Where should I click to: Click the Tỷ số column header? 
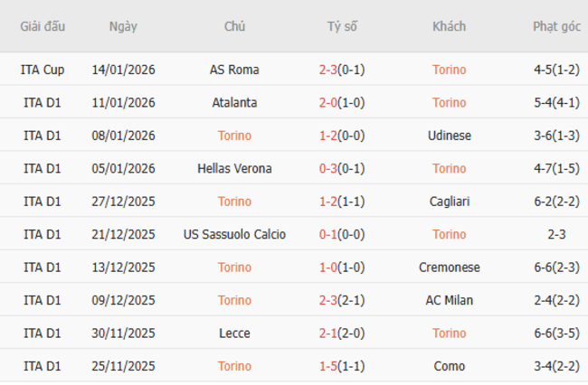[x=342, y=26]
